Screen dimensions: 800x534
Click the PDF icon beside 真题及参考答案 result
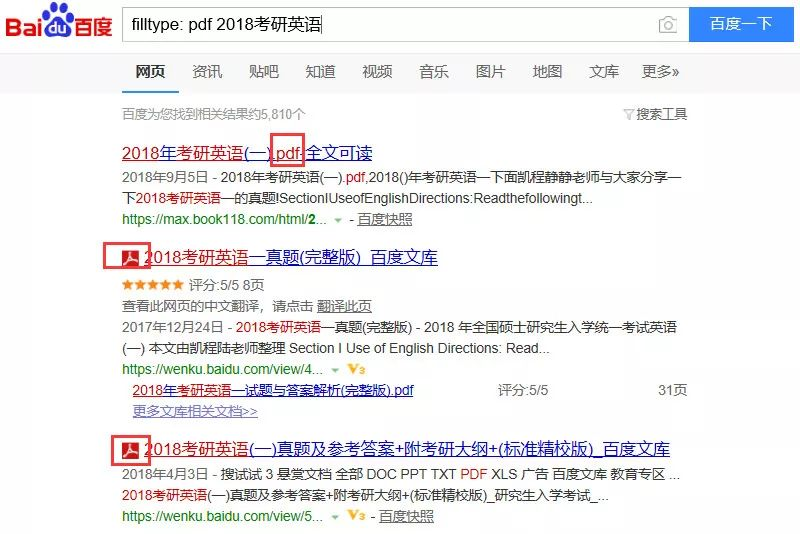[x=131, y=450]
